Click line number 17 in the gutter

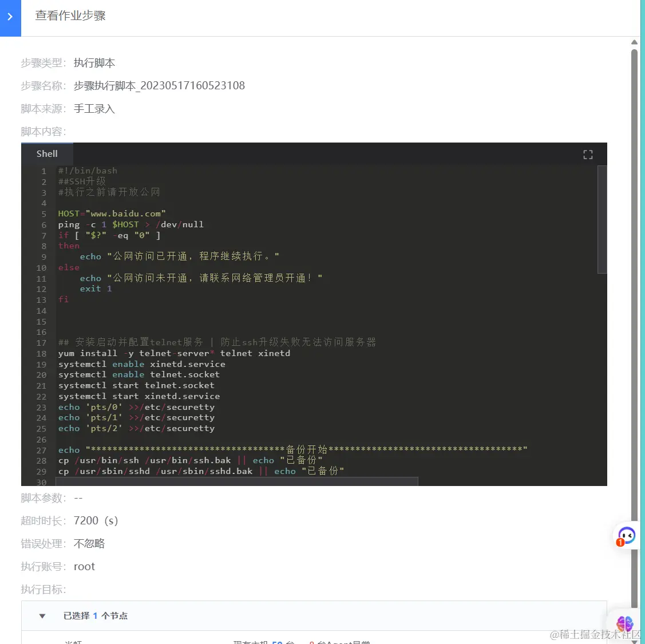click(42, 343)
